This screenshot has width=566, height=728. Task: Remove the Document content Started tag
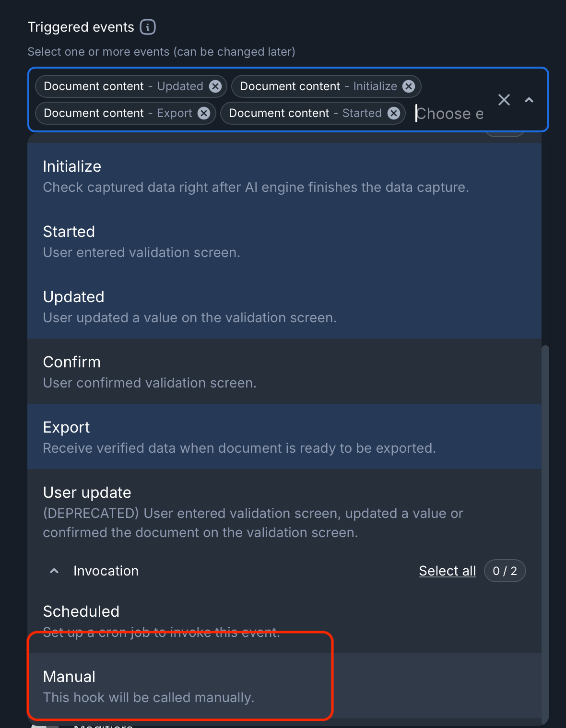tap(394, 113)
